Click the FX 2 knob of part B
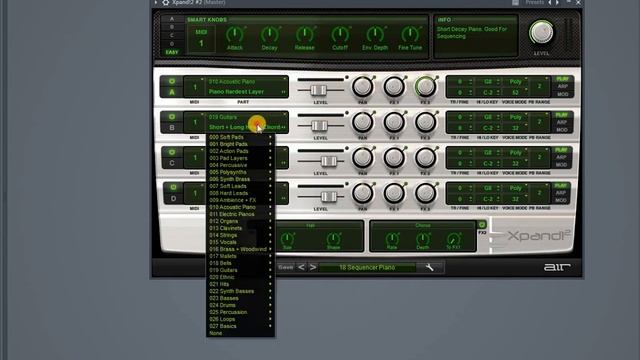Image resolution: width=640 pixels, height=360 pixels. [x=425, y=122]
